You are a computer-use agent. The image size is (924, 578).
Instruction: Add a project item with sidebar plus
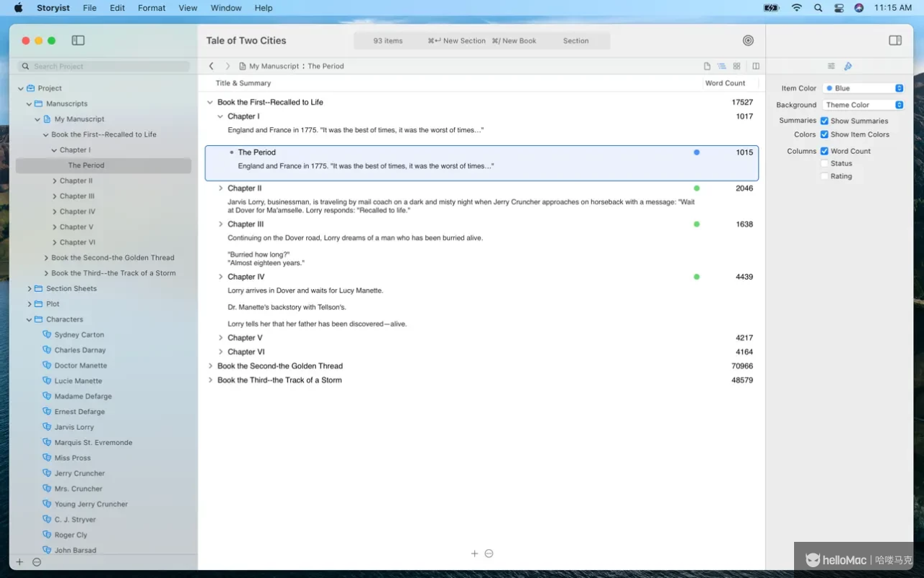(x=19, y=562)
